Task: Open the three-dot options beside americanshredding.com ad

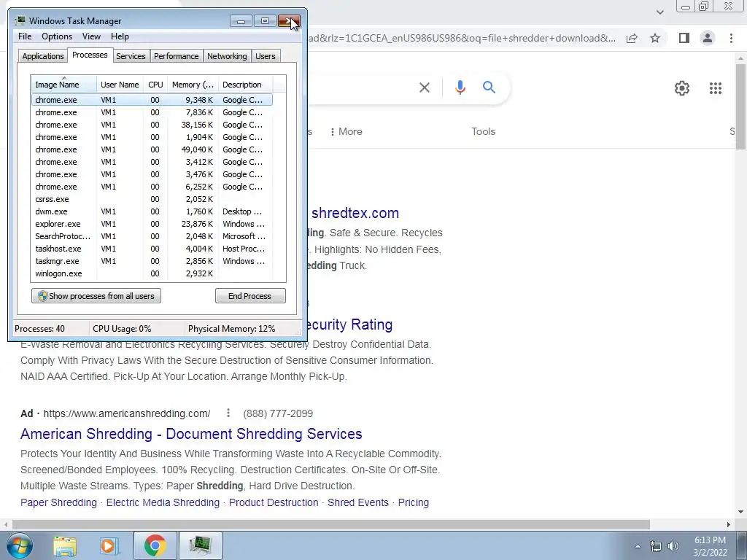Action: point(228,413)
